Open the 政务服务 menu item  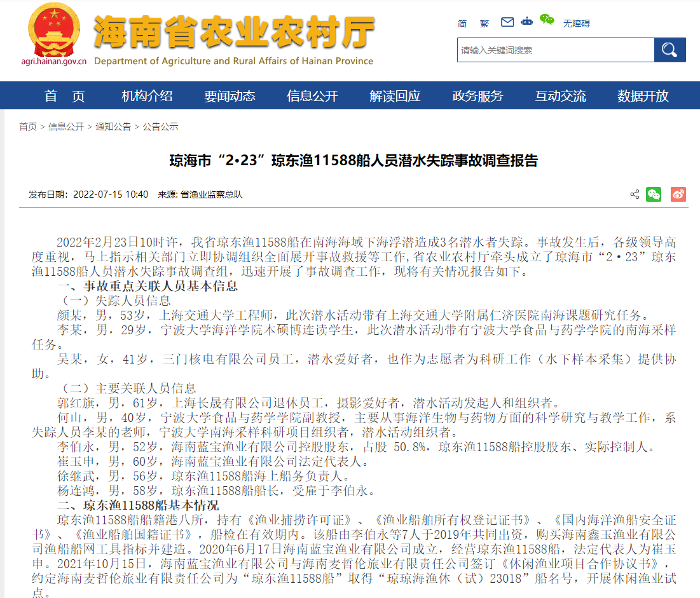(477, 95)
